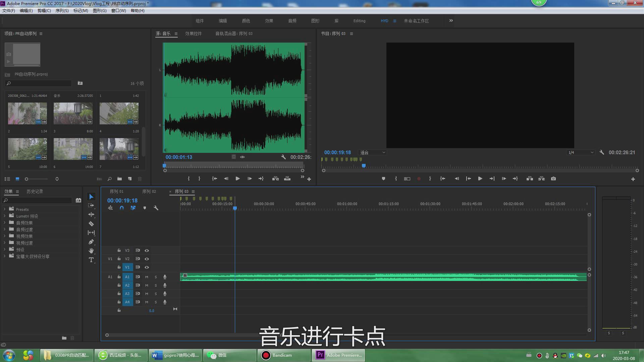Add marker in Program monitor
This screenshot has width=644, height=362.
pos(383,179)
